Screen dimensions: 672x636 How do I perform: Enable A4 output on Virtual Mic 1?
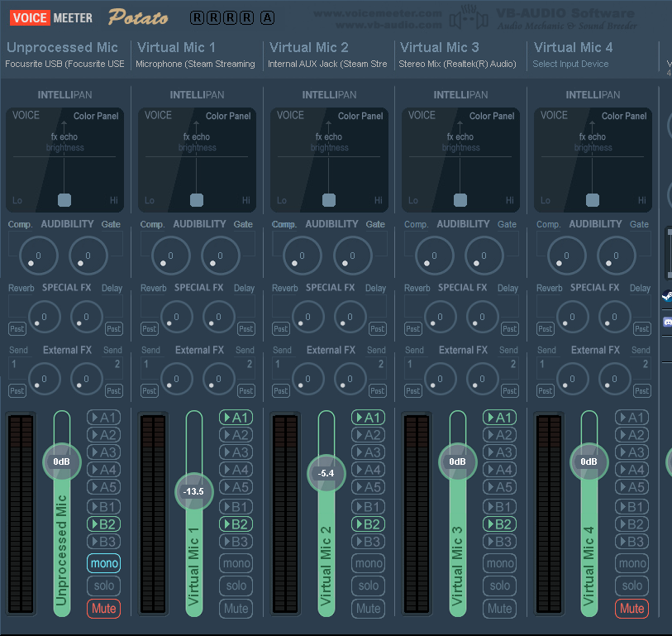click(236, 470)
